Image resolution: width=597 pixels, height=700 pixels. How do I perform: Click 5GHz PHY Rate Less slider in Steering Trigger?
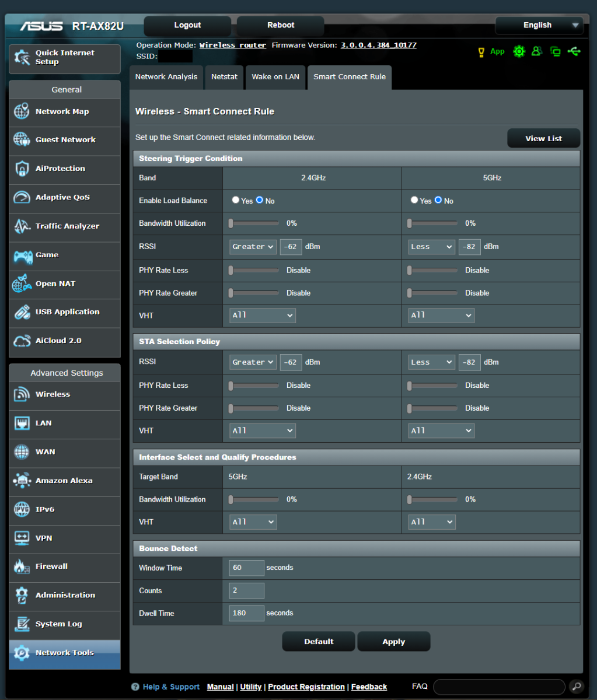(x=433, y=270)
